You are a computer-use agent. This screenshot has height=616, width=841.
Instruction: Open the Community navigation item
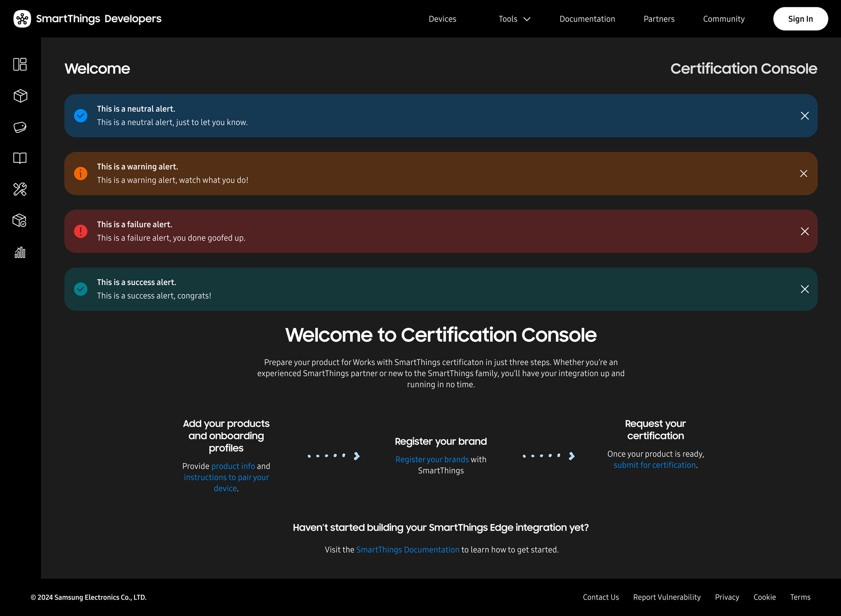tap(724, 19)
